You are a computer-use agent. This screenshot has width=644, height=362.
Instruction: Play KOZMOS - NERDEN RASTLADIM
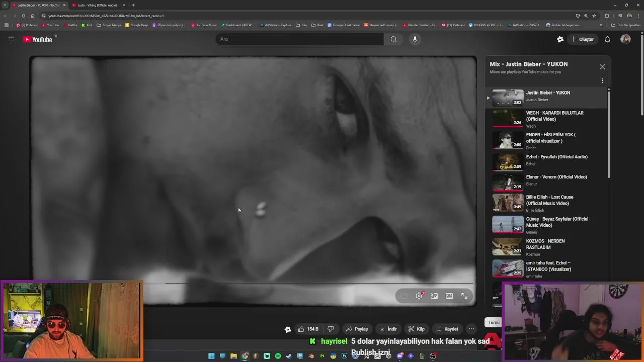coord(547,247)
